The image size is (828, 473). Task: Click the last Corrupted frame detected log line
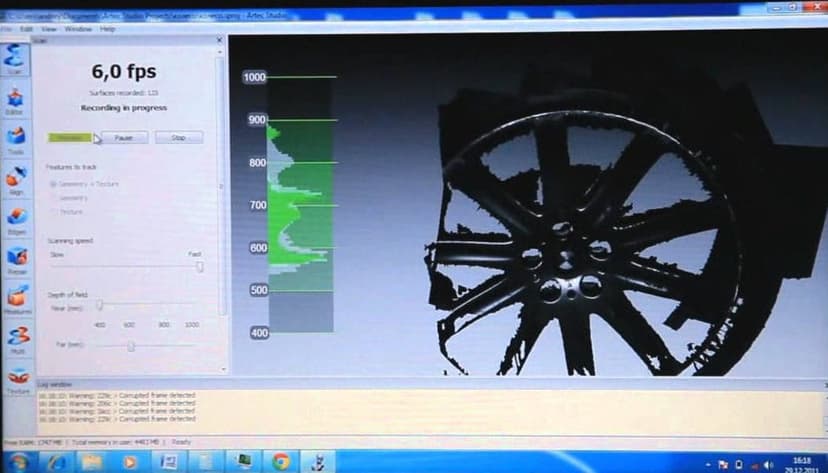[x=117, y=419]
